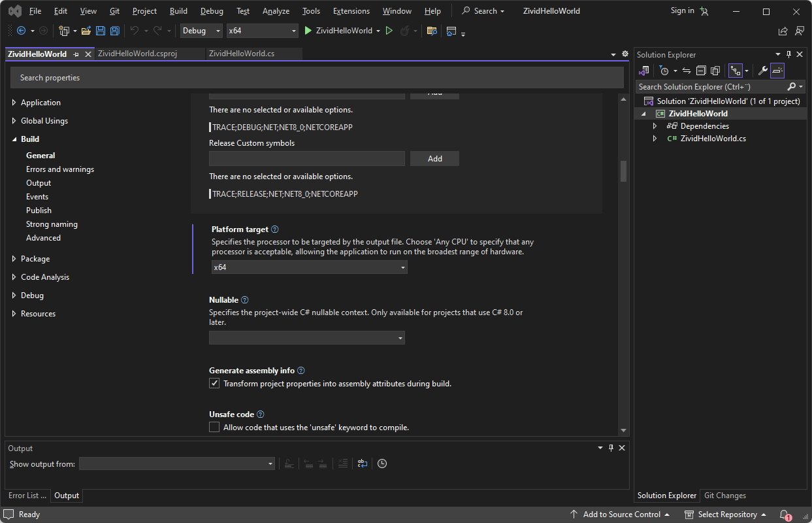The height and width of the screenshot is (523, 812).
Task: Click the Open File folder icon
Action: (x=86, y=31)
